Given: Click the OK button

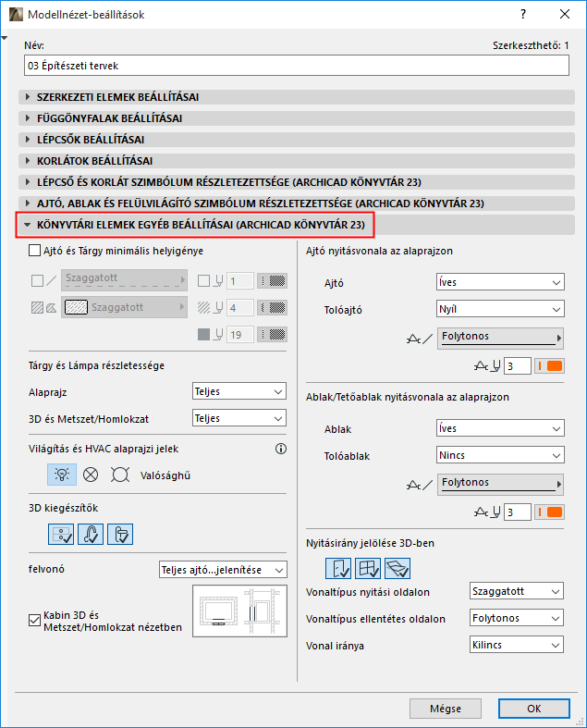Looking at the screenshot, I should (534, 709).
